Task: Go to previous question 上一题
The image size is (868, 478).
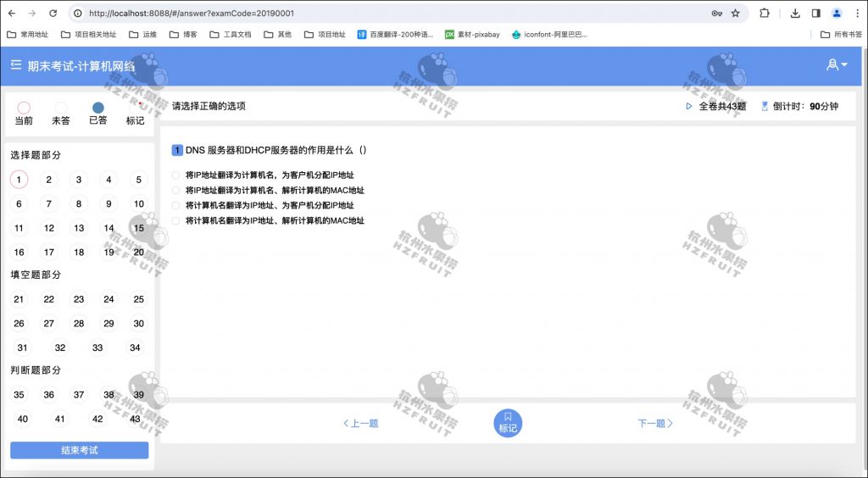Action: point(360,423)
